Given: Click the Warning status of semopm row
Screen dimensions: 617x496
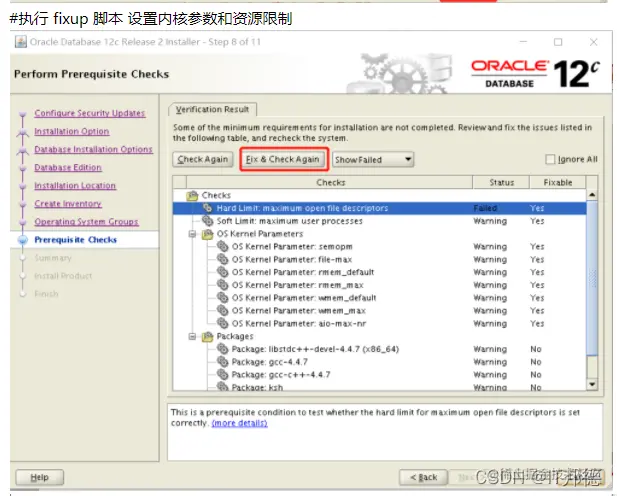Looking at the screenshot, I should tap(490, 247).
